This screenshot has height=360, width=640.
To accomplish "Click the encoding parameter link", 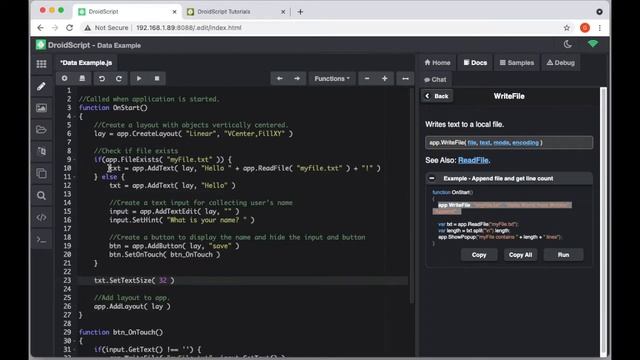I will click(x=525, y=142).
